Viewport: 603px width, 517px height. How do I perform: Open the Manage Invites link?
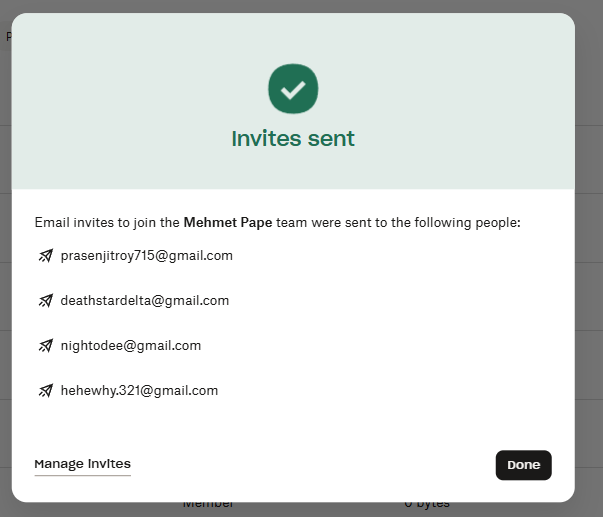click(82, 464)
